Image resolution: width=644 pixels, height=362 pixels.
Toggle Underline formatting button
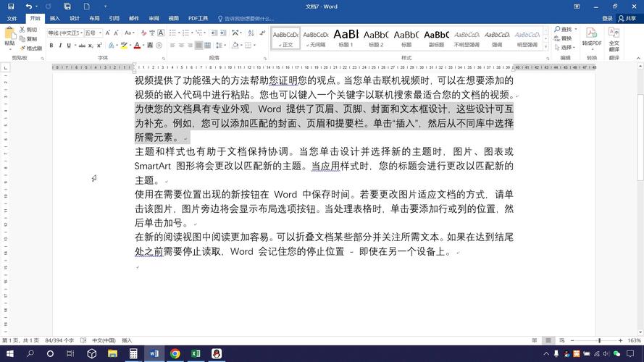coord(69,46)
